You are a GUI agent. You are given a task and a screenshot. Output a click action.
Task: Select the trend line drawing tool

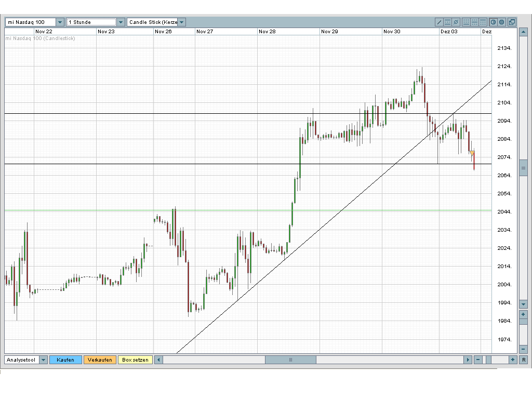pyautogui.click(x=439, y=22)
